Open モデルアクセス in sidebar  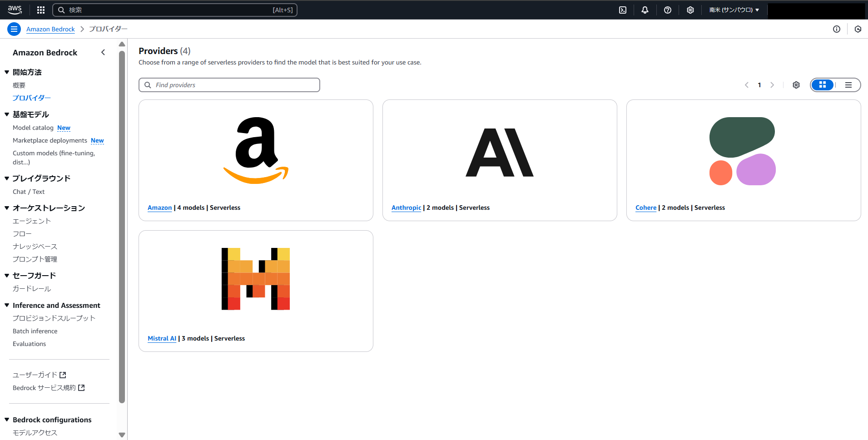(x=35, y=433)
